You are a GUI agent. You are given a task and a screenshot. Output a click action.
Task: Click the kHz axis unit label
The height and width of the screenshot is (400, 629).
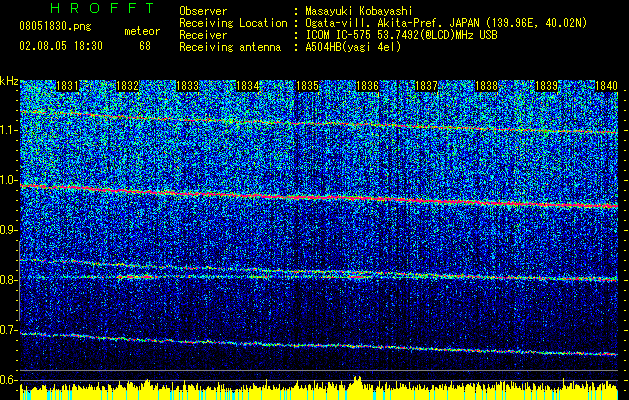tap(9, 81)
